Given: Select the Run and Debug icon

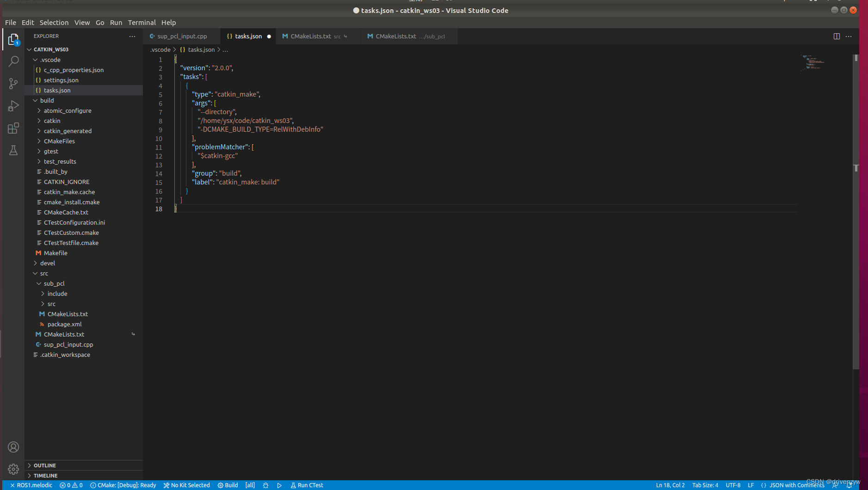Looking at the screenshot, I should click(x=13, y=105).
